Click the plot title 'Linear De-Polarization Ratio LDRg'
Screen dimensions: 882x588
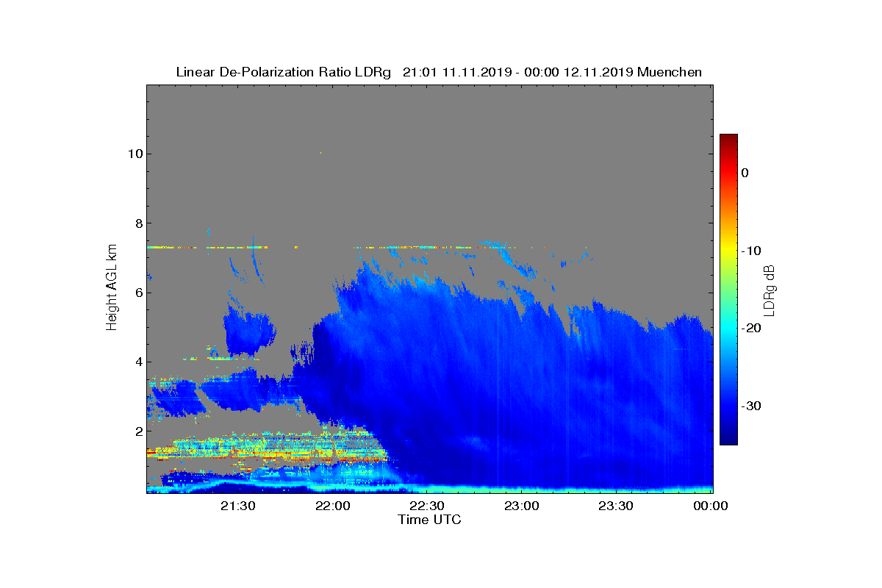[284, 72]
